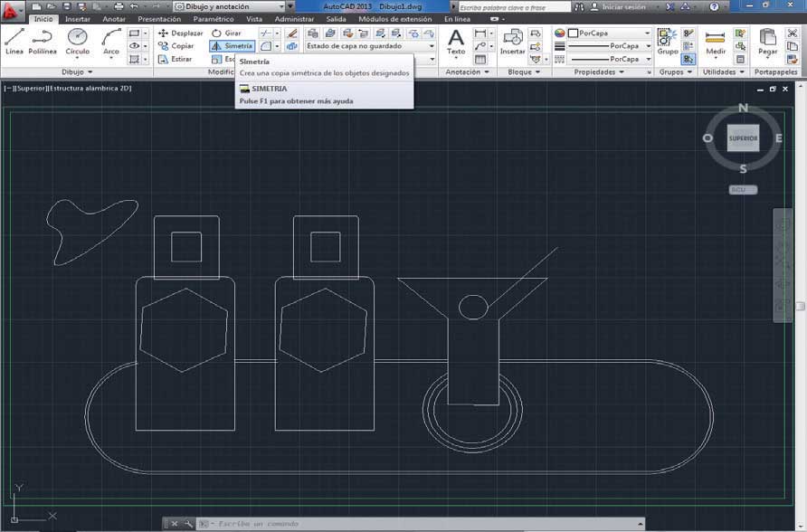Image resolution: width=807 pixels, height=532 pixels.
Task: Choose the Círculo tool
Action: 77,41
